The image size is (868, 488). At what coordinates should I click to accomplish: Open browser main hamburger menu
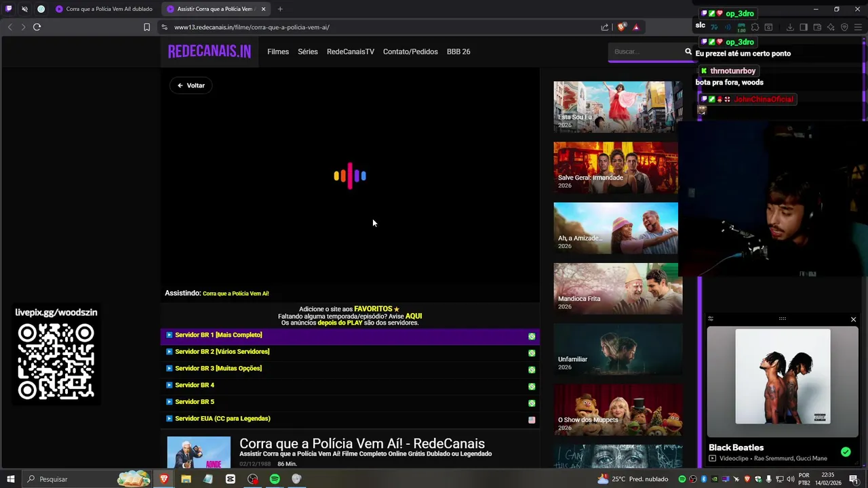858,27
